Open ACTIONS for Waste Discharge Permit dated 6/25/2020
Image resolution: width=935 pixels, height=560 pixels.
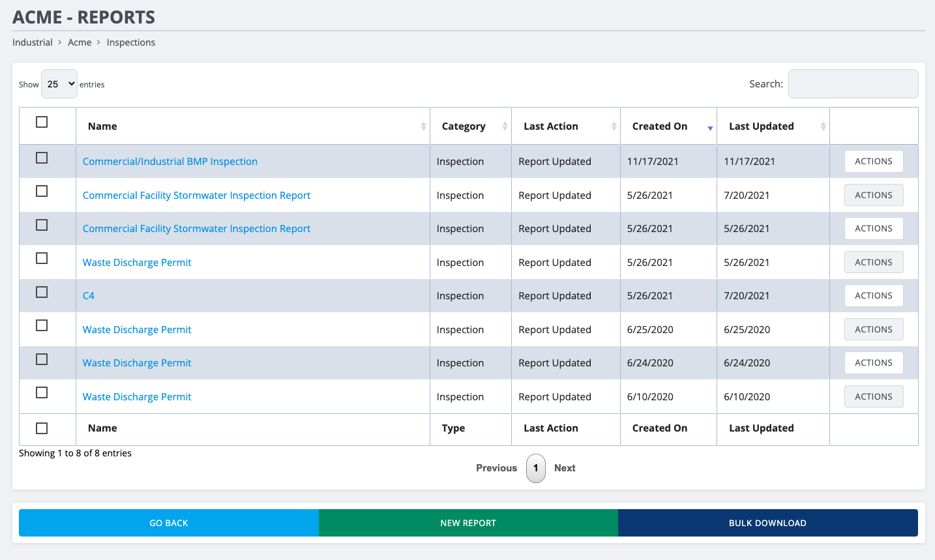(874, 329)
